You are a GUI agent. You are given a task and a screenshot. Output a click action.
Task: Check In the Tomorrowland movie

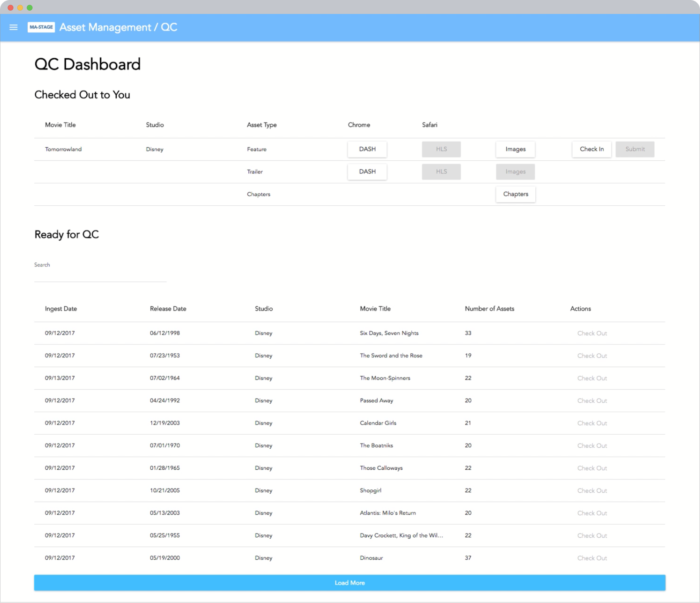coord(591,149)
